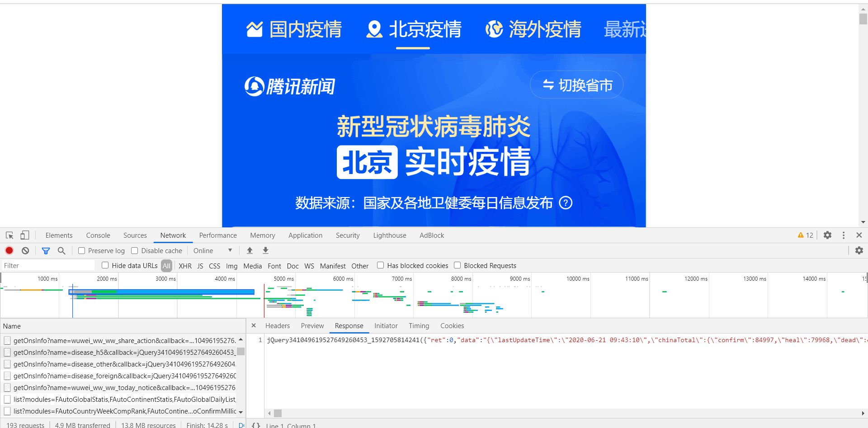Filter requests by JS

[x=200, y=266]
